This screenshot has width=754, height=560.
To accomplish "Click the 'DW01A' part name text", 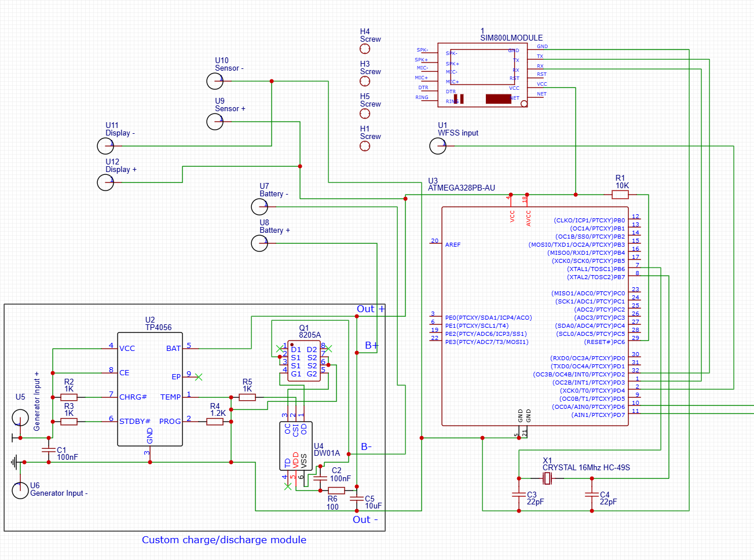I will [x=327, y=453].
